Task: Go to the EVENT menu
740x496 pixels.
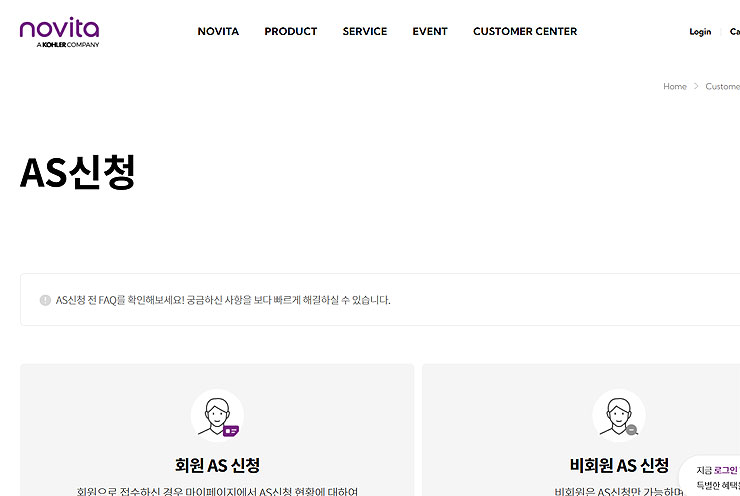Action: (430, 32)
